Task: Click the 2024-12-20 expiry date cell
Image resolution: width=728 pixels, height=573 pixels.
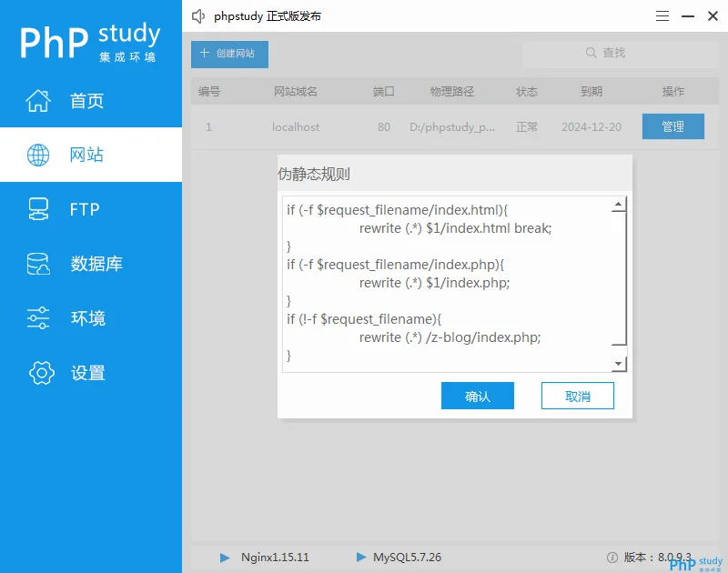Action: pyautogui.click(x=591, y=126)
